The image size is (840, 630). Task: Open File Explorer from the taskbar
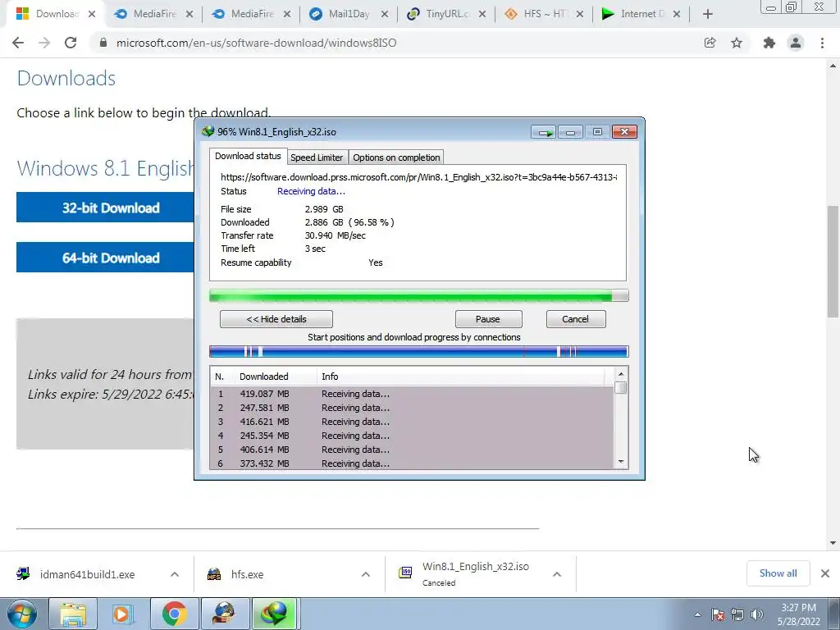(x=73, y=614)
